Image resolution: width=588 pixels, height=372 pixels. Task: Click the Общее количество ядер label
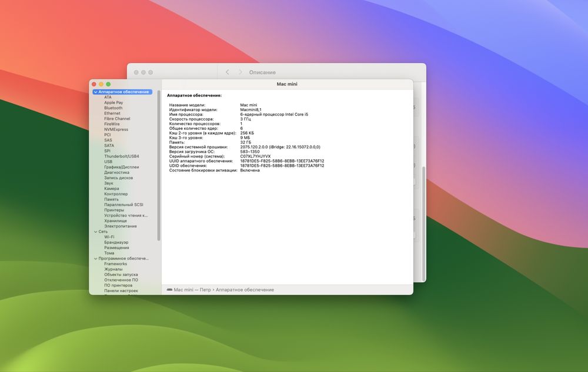193,129
